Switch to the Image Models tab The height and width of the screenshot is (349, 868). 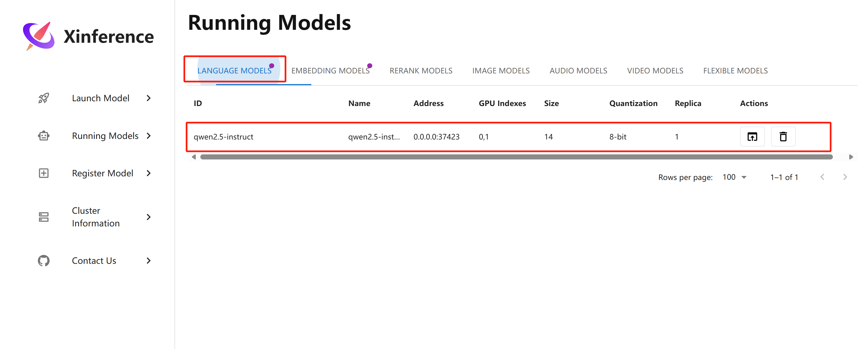501,71
